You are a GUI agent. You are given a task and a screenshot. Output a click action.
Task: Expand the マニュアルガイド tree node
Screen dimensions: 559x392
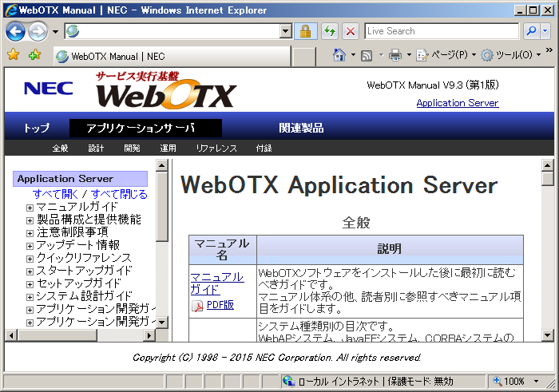(x=30, y=207)
